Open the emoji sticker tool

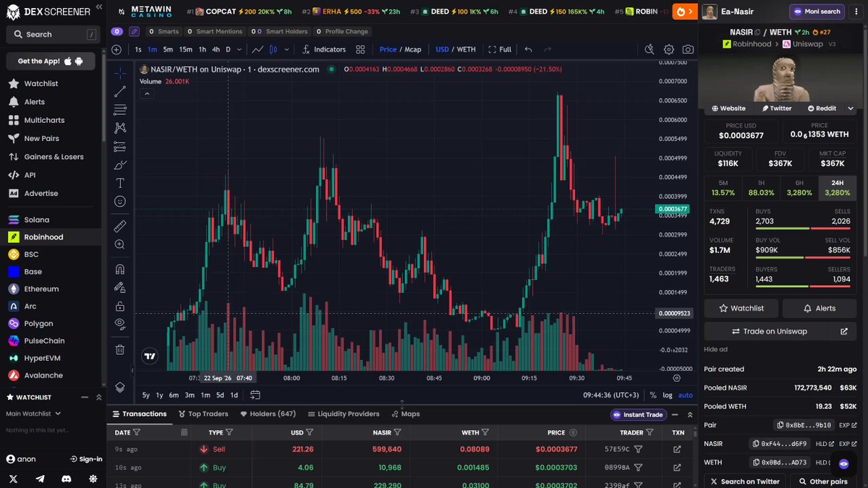point(120,202)
